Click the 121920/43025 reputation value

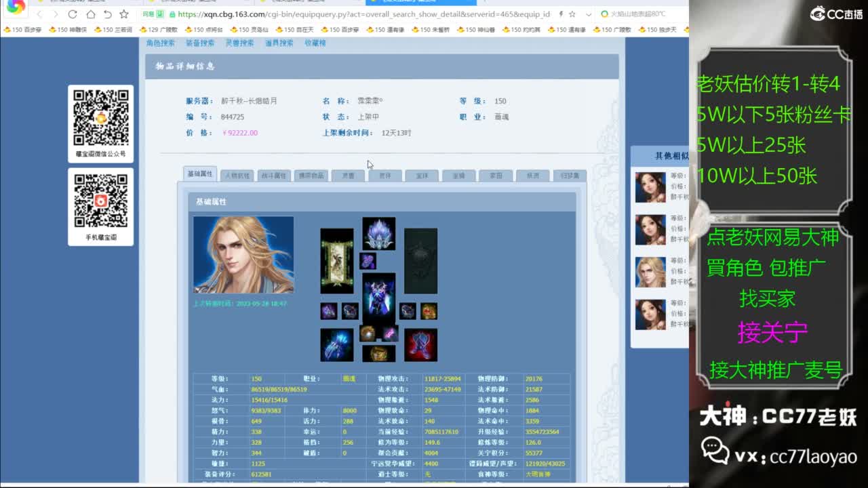(x=545, y=464)
